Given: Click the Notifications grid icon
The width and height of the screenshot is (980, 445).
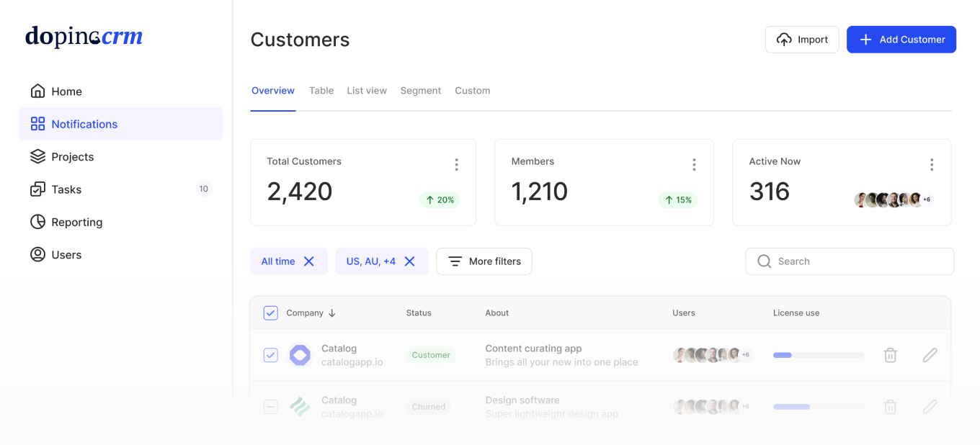Looking at the screenshot, I should [x=37, y=124].
